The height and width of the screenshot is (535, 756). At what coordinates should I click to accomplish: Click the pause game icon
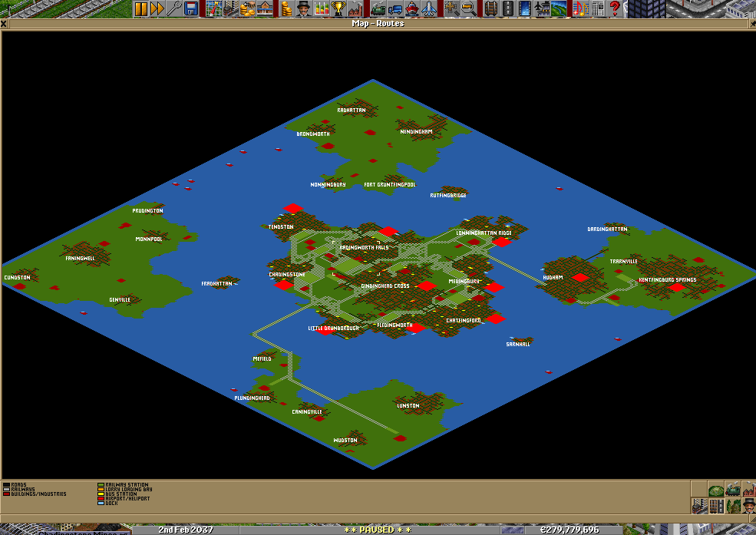(x=140, y=8)
